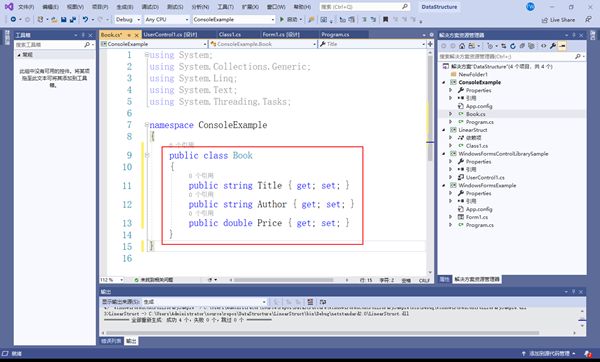This screenshot has width=600, height=362.
Task: Click the Undo arrow icon
Action: tap(85, 20)
